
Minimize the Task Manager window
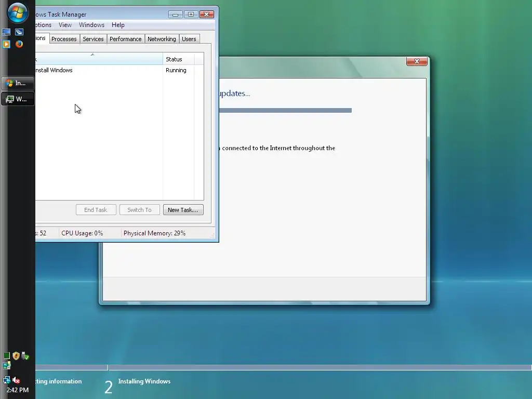176,14
